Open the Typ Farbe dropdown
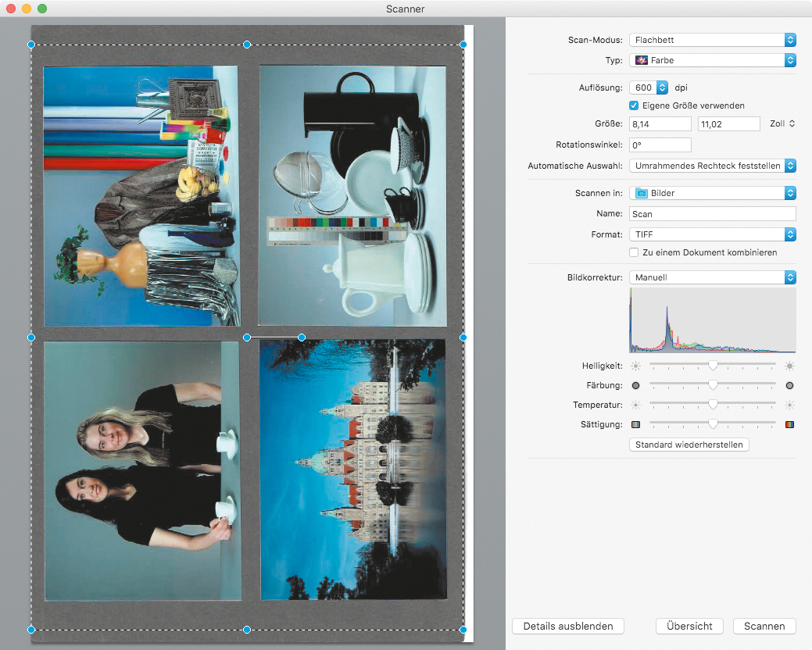Image resolution: width=812 pixels, height=650 pixels. coord(712,60)
